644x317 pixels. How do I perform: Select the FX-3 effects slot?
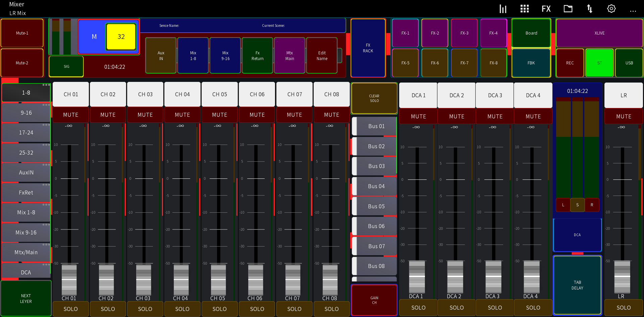(x=464, y=33)
